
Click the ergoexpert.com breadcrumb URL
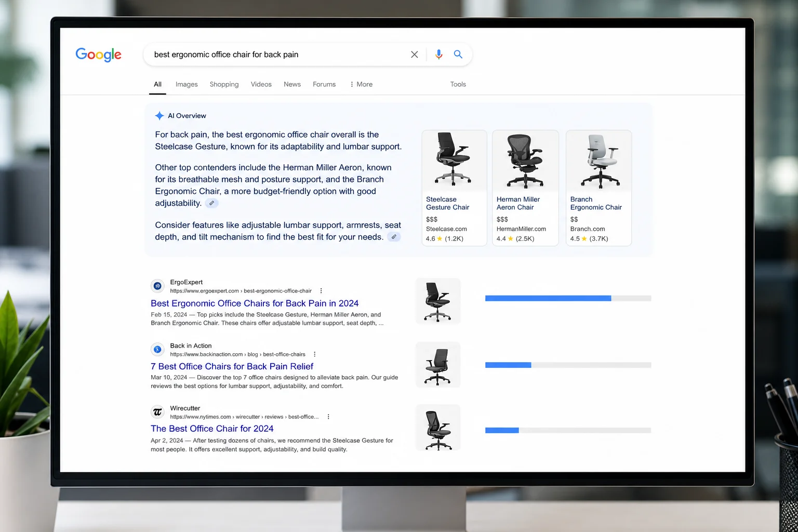coord(241,291)
